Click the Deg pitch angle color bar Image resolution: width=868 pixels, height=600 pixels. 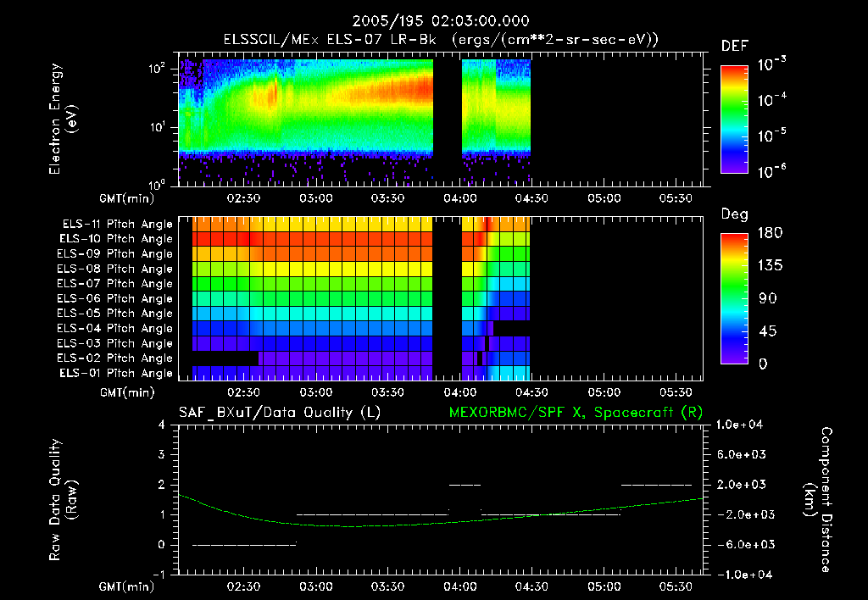tap(734, 298)
